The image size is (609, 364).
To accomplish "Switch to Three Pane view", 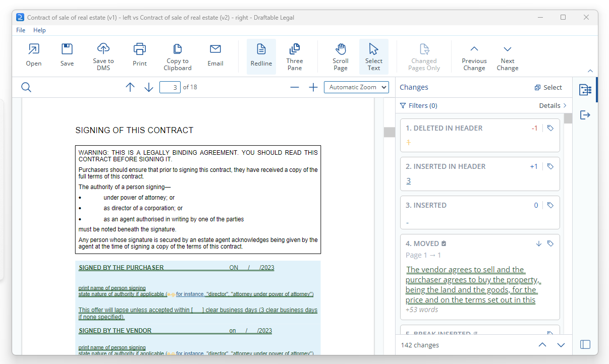I will 295,56.
